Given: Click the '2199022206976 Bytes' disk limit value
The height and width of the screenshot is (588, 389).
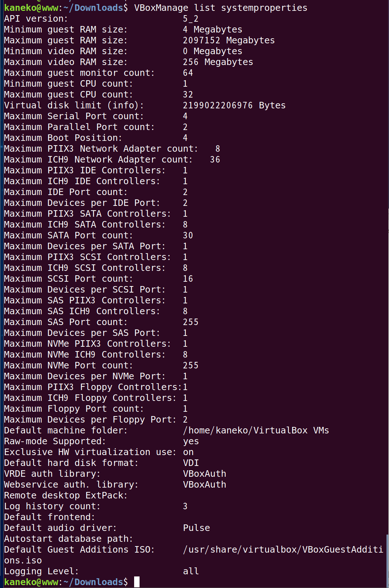Looking at the screenshot, I should [234, 105].
